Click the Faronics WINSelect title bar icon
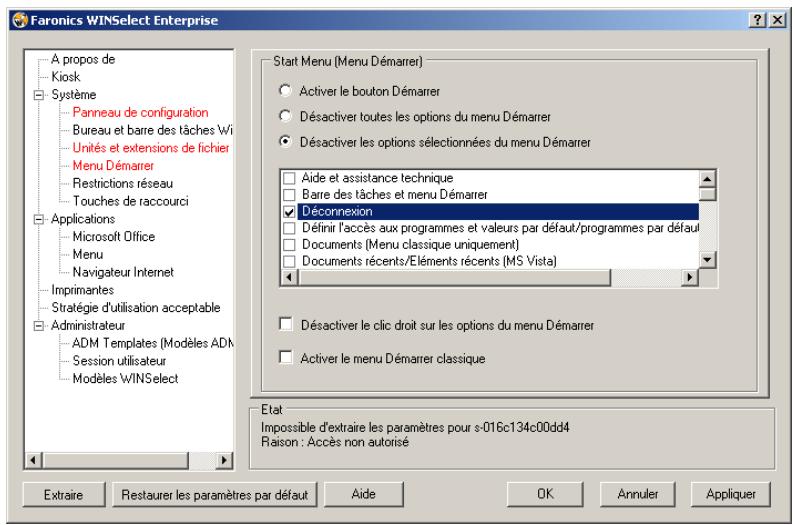The height and width of the screenshot is (525, 795). click(20, 20)
